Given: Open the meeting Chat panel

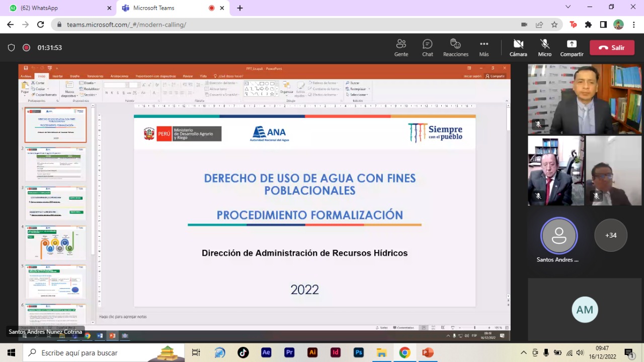Looking at the screenshot, I should [428, 48].
